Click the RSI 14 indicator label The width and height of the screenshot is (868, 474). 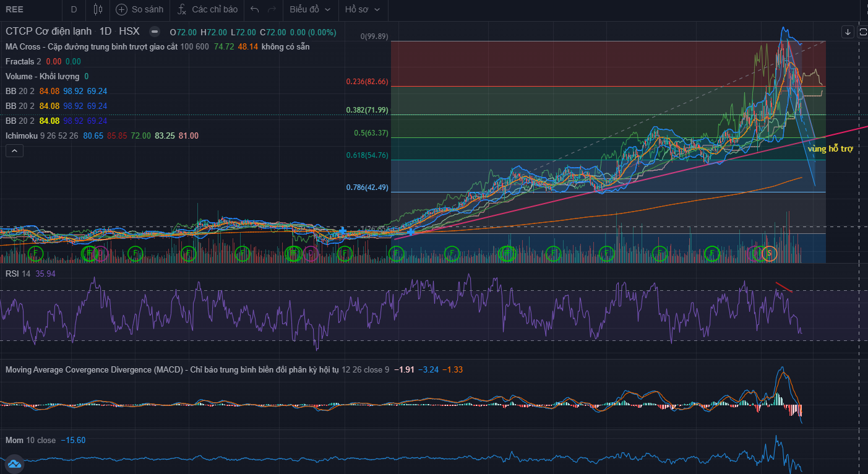click(x=18, y=273)
